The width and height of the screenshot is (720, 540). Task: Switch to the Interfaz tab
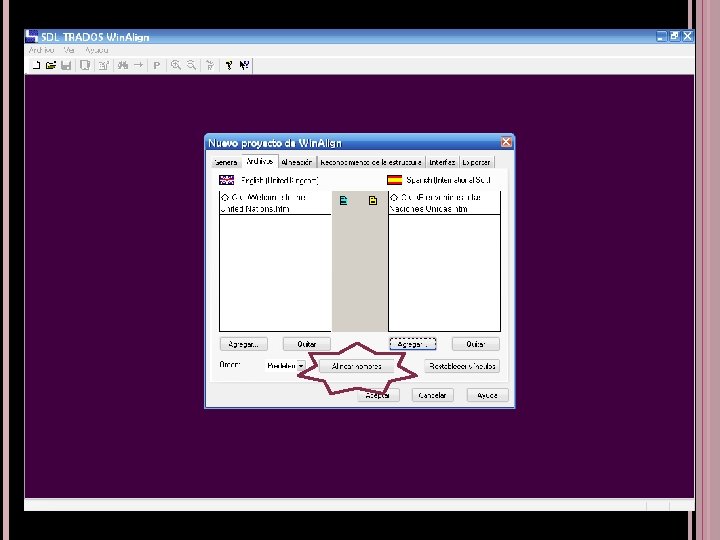point(442,162)
